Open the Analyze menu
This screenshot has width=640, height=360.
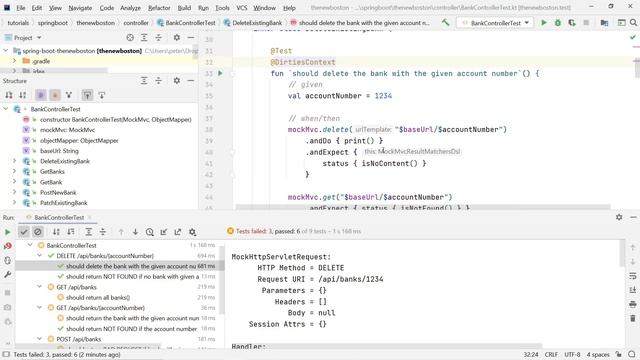pos(130,8)
